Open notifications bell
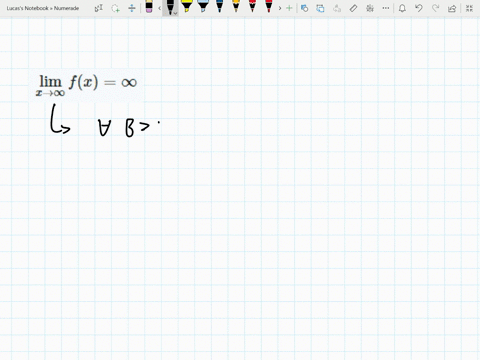The width and height of the screenshot is (480, 360). (x=402, y=8)
